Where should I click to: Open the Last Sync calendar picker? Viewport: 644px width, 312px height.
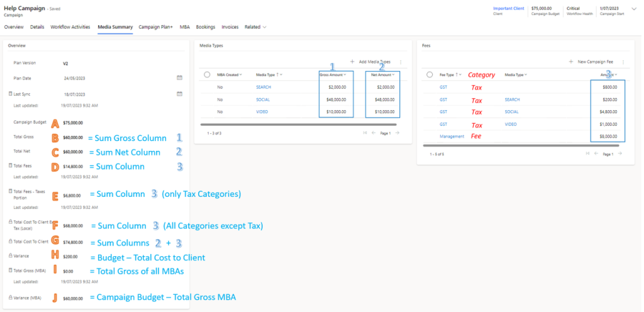tap(179, 93)
